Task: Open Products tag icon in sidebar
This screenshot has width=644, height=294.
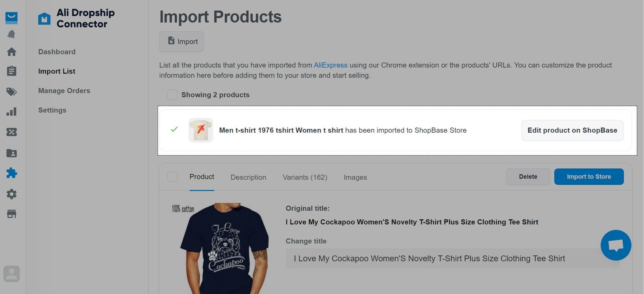Action: (x=12, y=92)
